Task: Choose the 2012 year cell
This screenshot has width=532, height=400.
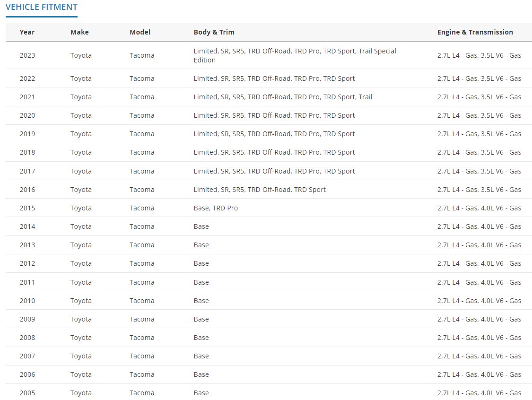Action: tap(27, 263)
